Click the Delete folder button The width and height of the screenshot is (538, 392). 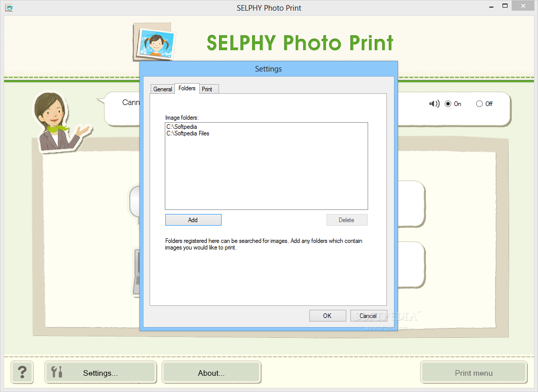[346, 220]
